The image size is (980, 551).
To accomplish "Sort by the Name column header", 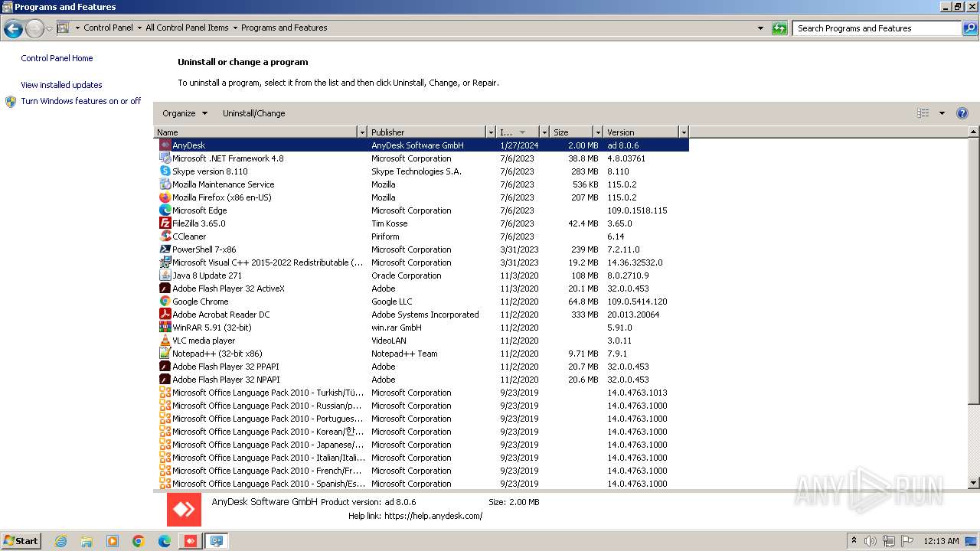I will tap(256, 132).
